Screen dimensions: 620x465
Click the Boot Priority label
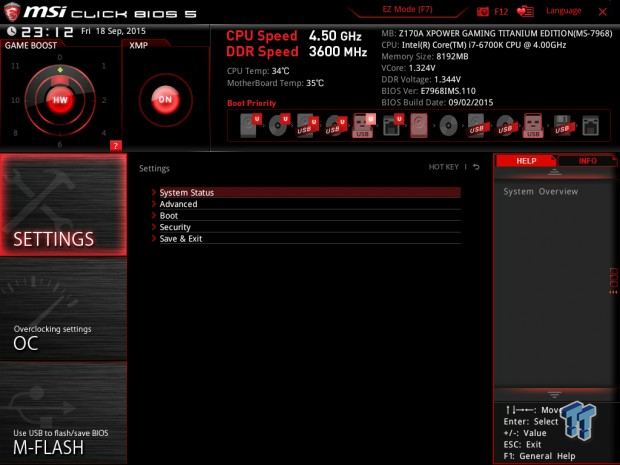[x=251, y=103]
